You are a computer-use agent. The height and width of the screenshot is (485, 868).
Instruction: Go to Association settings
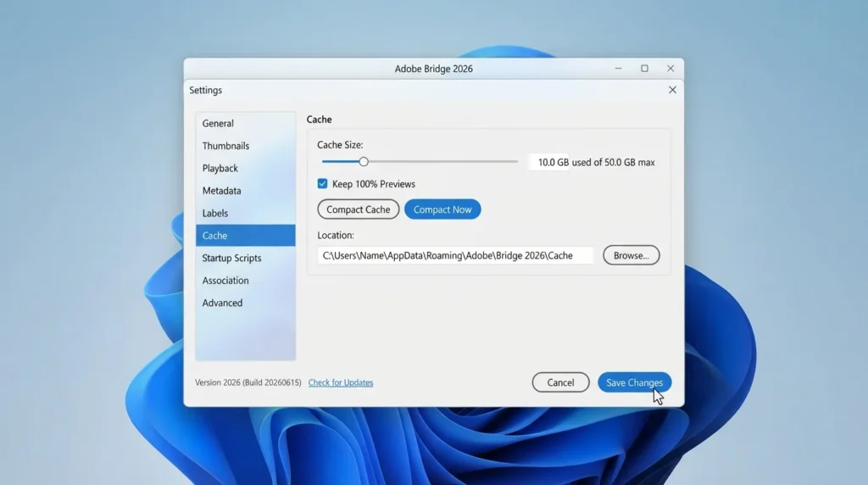pos(245,280)
